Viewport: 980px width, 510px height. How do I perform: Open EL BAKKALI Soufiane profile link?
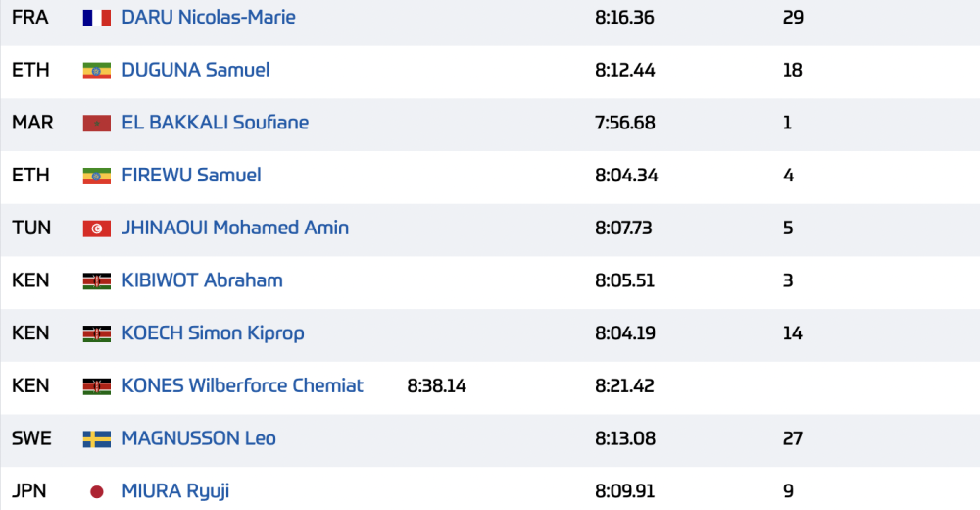(215, 122)
